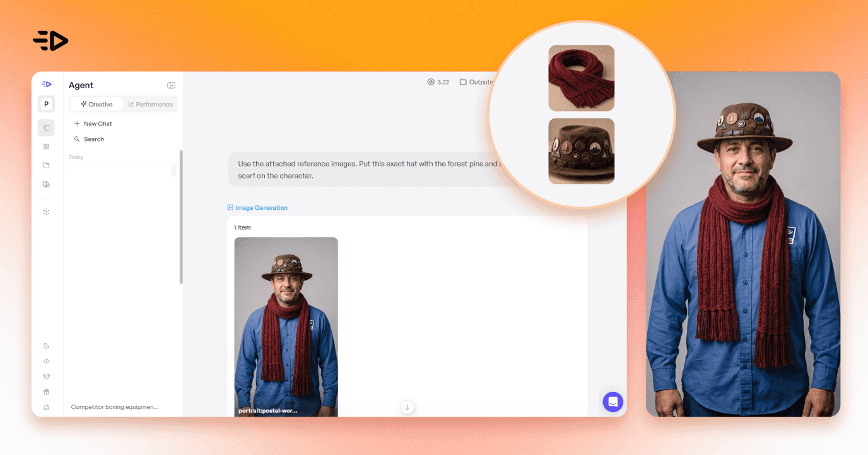Click the app logo atop the sidebar

pyautogui.click(x=46, y=84)
